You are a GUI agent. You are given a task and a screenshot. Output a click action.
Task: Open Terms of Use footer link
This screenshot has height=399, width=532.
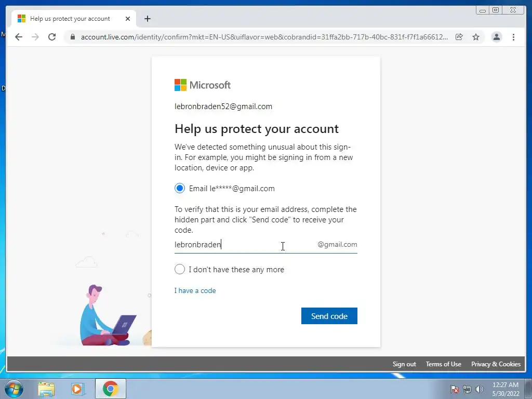click(x=444, y=364)
